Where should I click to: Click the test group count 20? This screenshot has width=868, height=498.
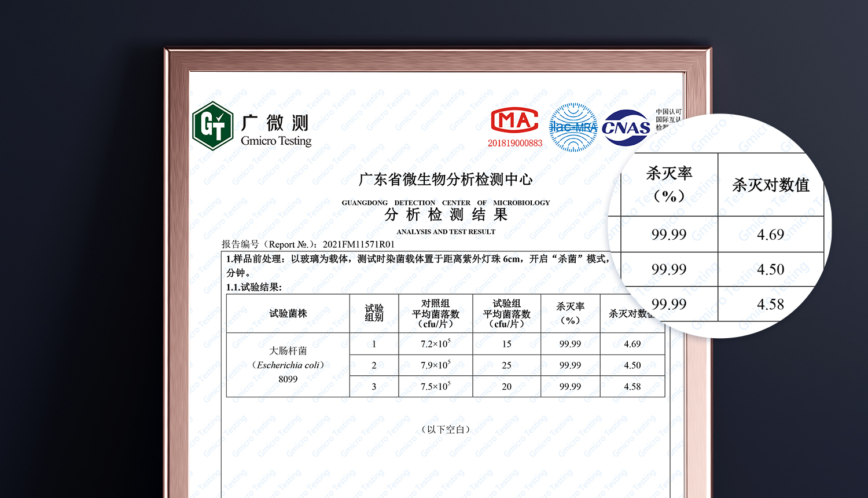point(506,387)
